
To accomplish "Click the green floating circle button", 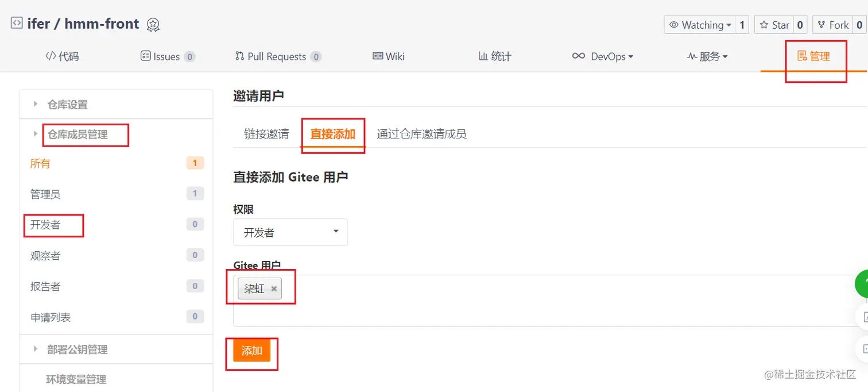I will [x=862, y=283].
